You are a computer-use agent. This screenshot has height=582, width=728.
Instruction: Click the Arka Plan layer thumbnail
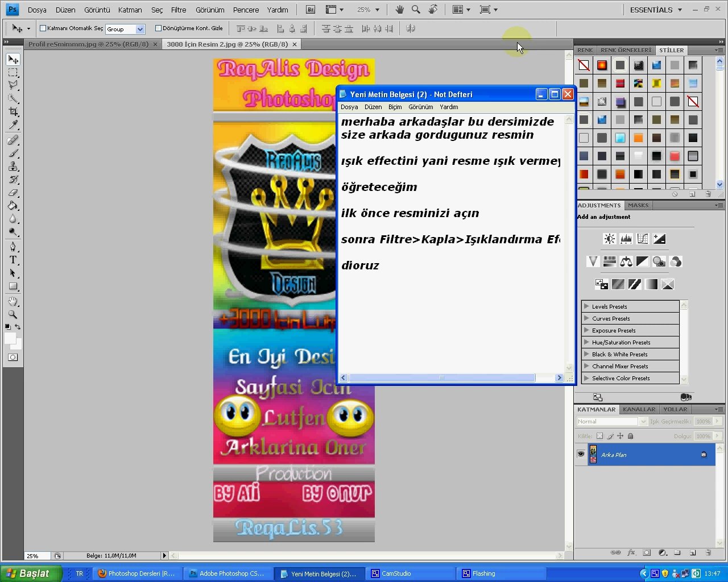593,455
